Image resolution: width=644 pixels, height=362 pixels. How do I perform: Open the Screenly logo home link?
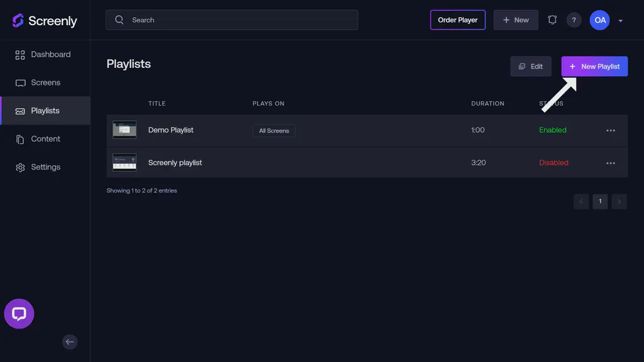pos(44,20)
